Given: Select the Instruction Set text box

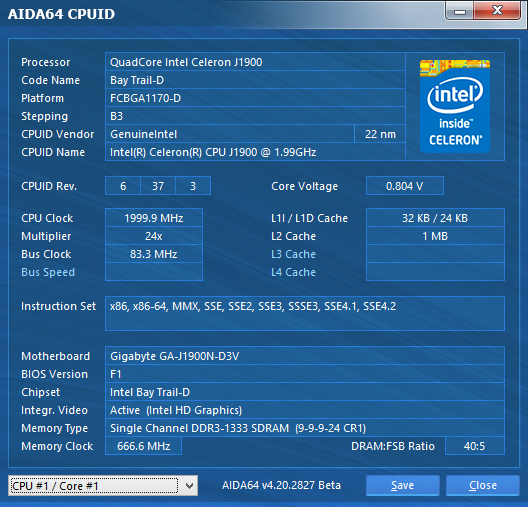Looking at the screenshot, I should click(305, 313).
